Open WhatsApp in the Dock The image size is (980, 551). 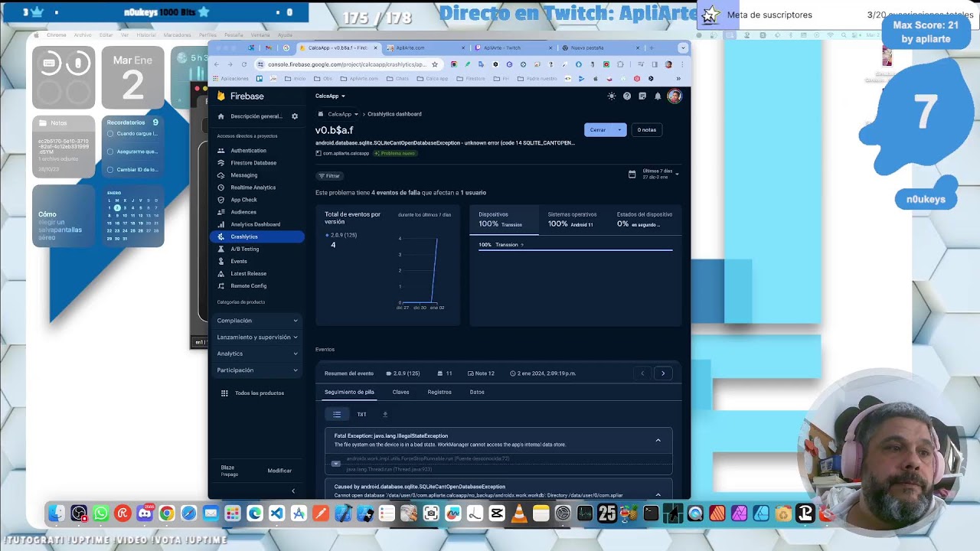point(100,514)
